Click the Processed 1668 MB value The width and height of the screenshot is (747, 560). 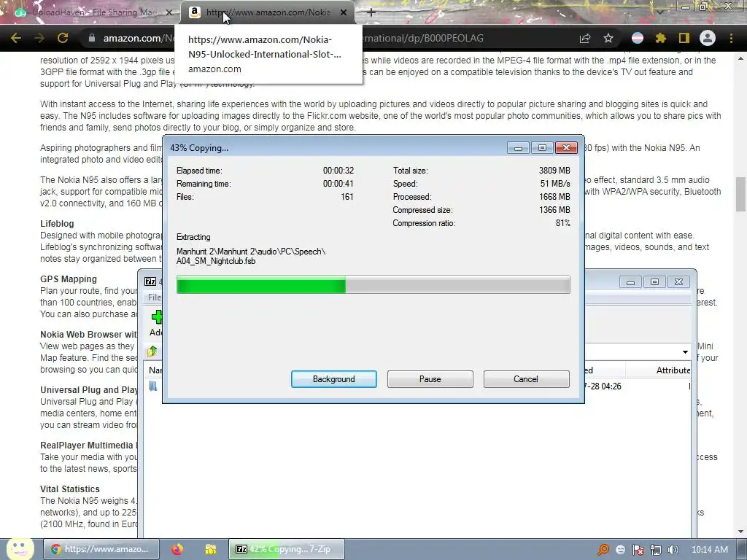(x=554, y=197)
